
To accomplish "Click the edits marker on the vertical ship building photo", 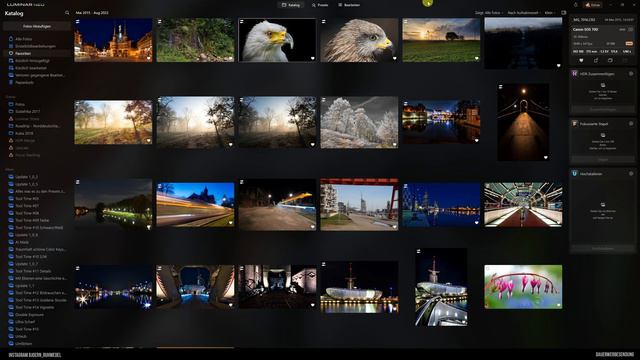I will pos(419,251).
